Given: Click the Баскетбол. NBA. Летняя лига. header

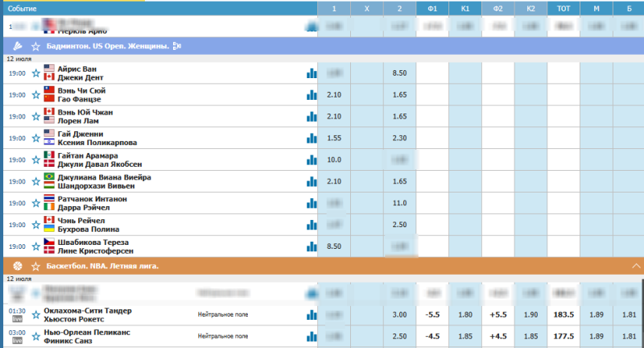Looking at the screenshot, I should click(x=106, y=266).
